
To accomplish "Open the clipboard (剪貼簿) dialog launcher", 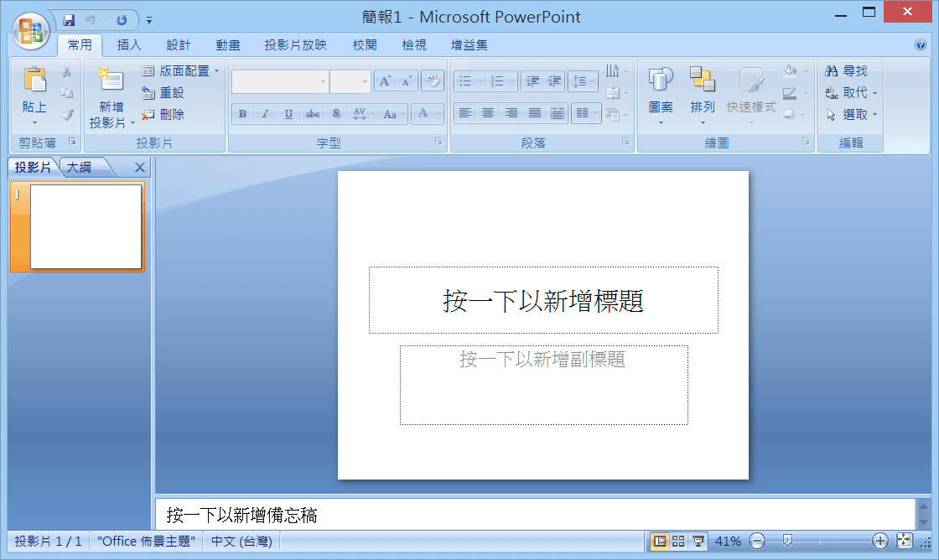I will coord(72,142).
